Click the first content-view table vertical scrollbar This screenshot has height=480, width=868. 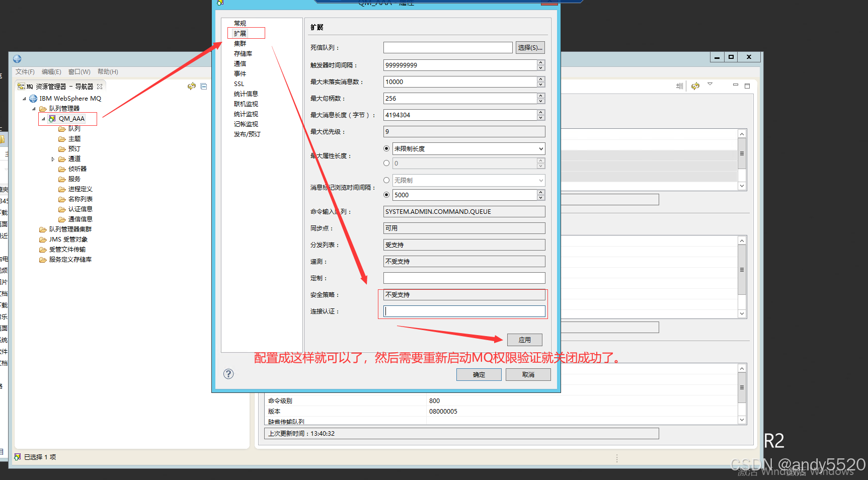click(742, 160)
